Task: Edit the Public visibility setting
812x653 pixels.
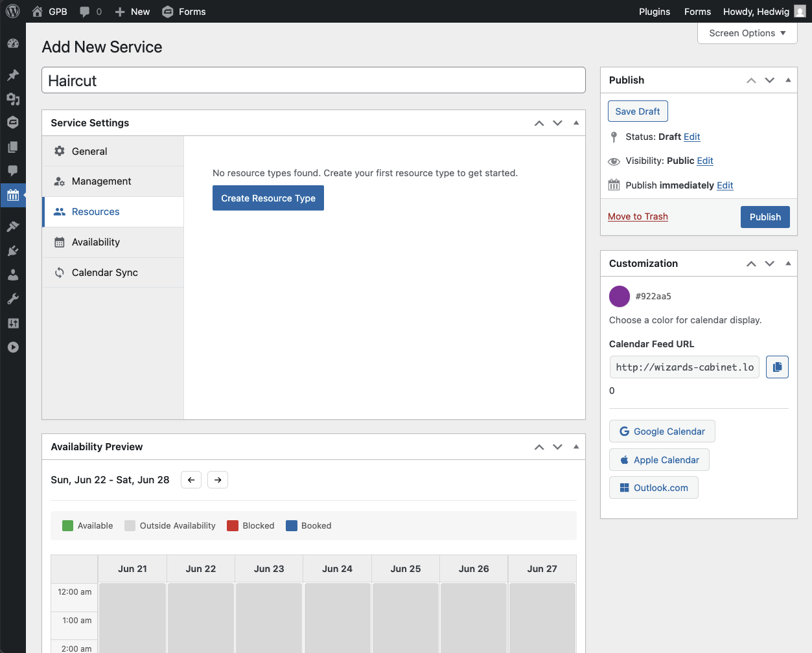Action: pyautogui.click(x=705, y=161)
